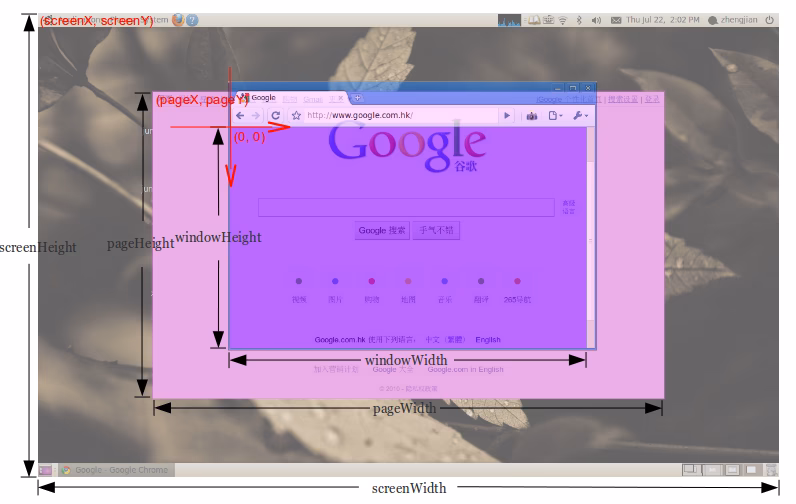Open the Chrome wrench settings menu
The width and height of the screenshot is (796, 504).
coord(580,116)
